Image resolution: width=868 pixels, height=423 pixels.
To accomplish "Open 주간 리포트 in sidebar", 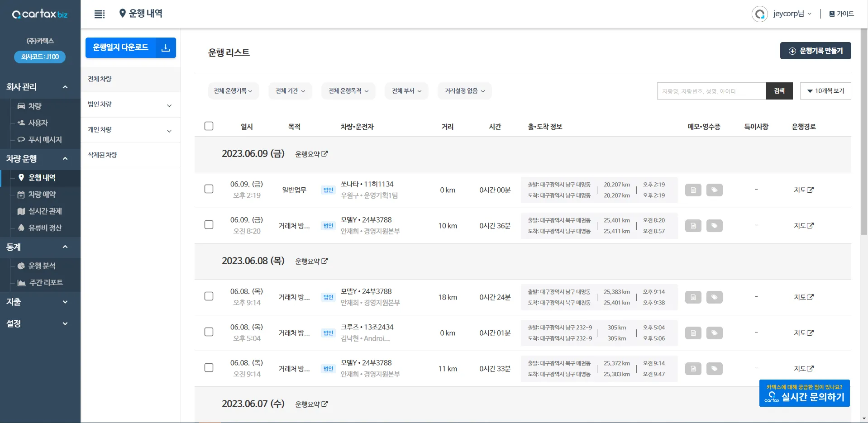I will pyautogui.click(x=40, y=283).
